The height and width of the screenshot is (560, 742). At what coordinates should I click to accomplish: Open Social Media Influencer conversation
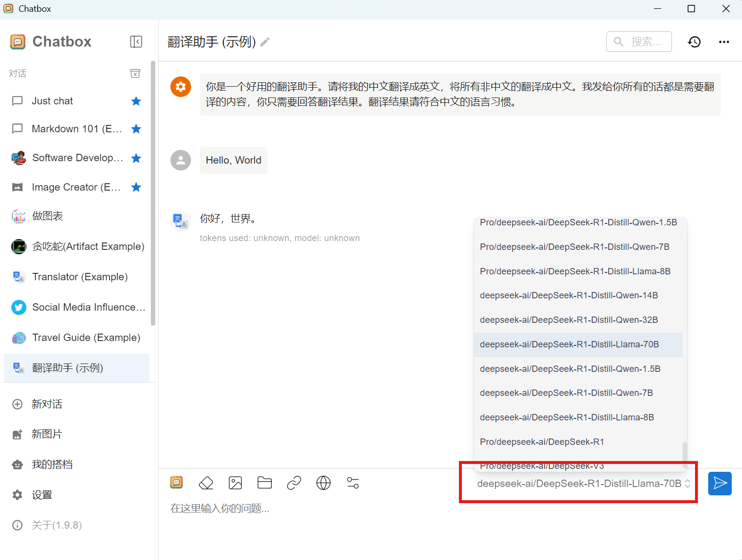pyautogui.click(x=76, y=307)
